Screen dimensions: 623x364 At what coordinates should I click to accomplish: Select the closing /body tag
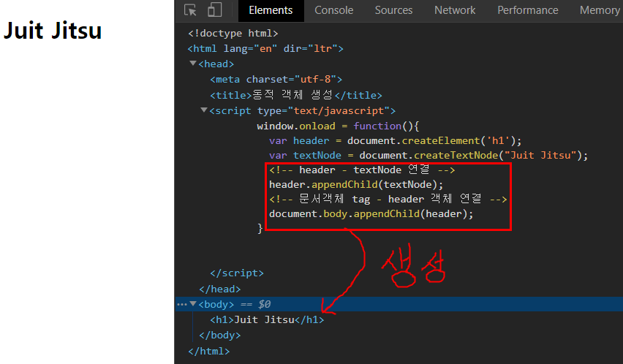(219, 335)
